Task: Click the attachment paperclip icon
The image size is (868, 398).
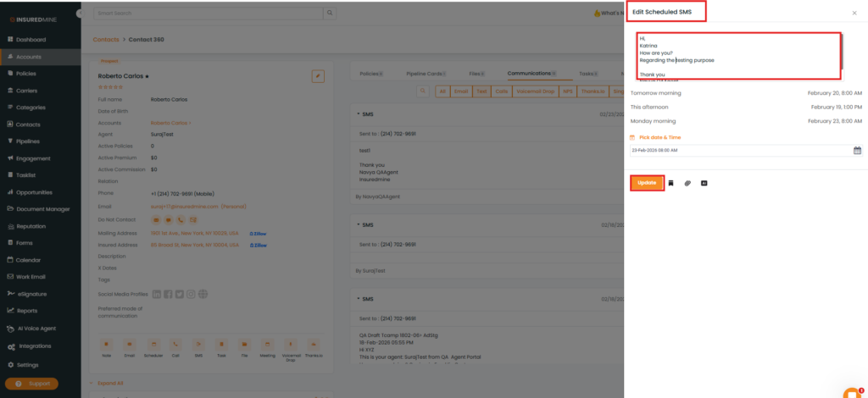Action: point(687,183)
